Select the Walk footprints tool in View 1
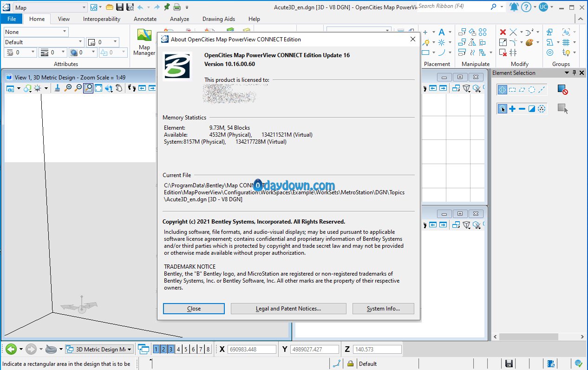This screenshot has width=588, height=370. pyautogui.click(x=132, y=88)
